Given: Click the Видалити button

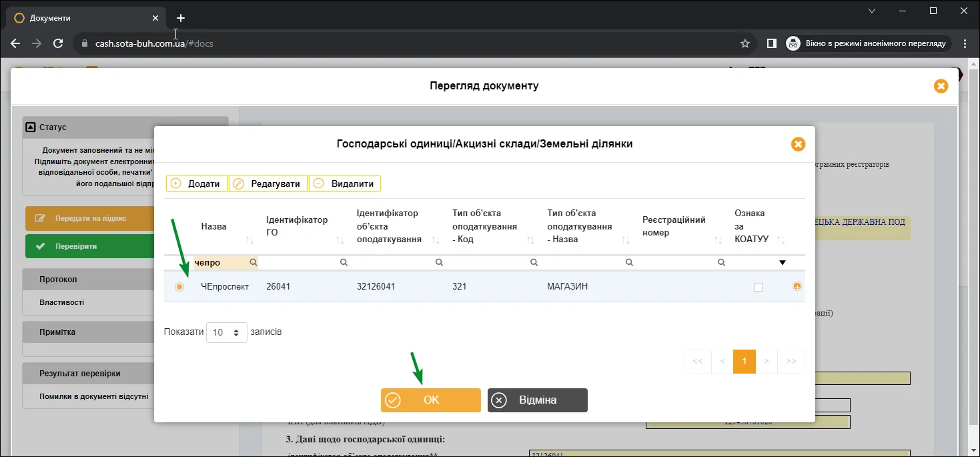Looking at the screenshot, I should pos(345,183).
